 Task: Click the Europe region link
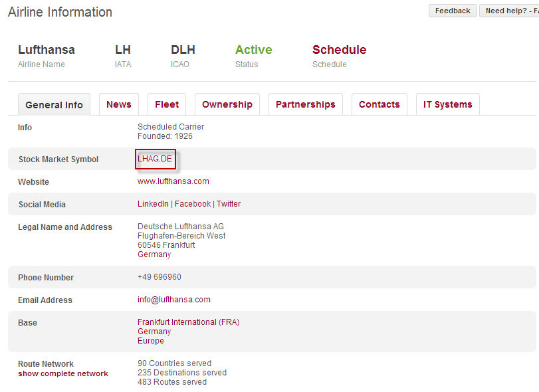pos(151,341)
